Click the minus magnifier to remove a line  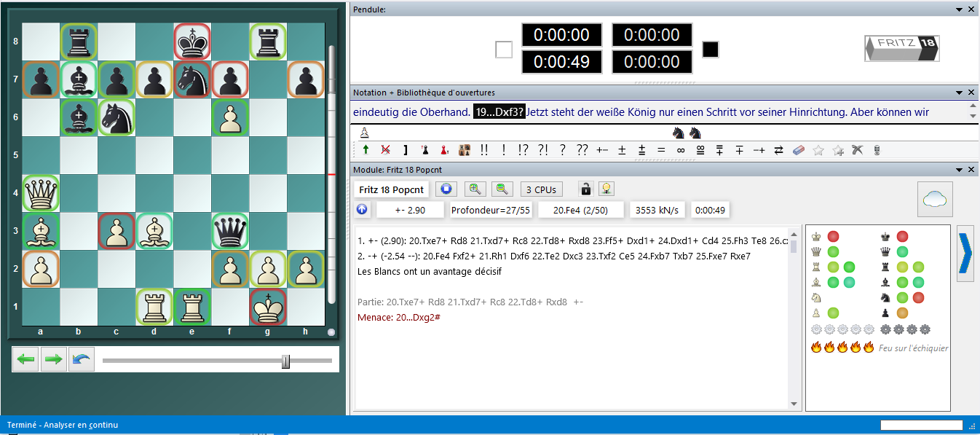[x=502, y=189]
